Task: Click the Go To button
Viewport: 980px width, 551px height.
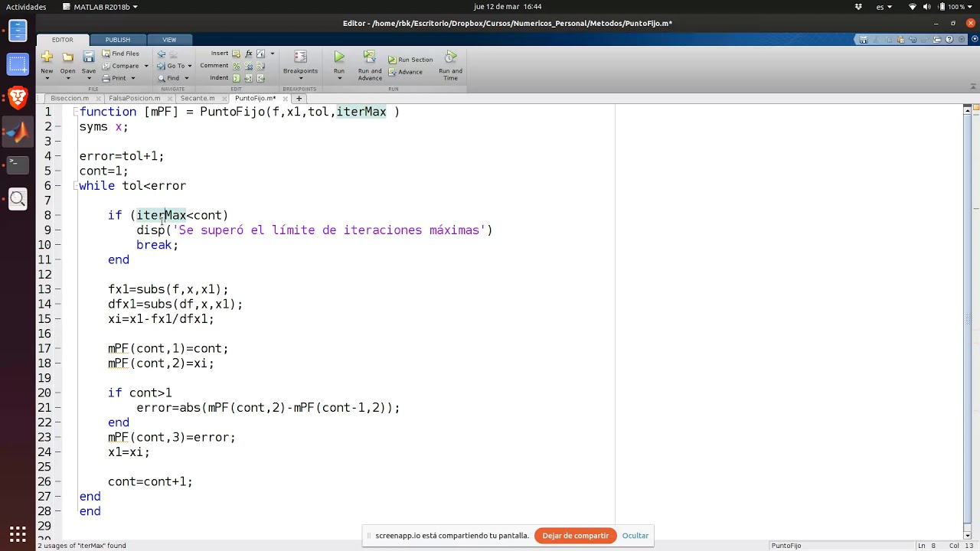Action: [171, 66]
